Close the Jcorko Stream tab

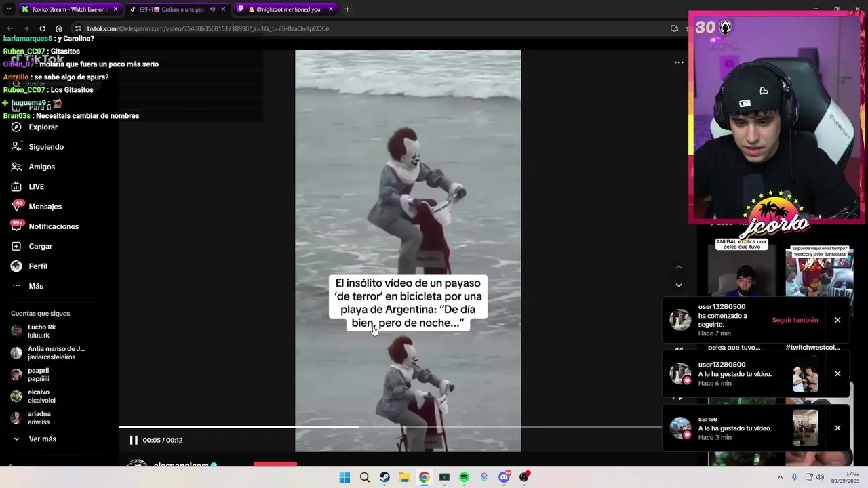[116, 9]
